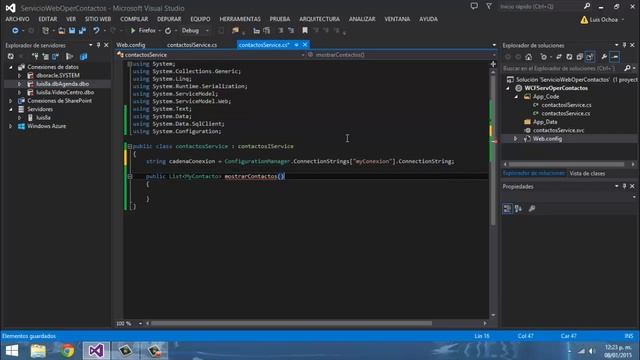Click the Navigate Backward toolbar icon
Image resolution: width=640 pixels, height=360 pixels.
tap(15, 31)
